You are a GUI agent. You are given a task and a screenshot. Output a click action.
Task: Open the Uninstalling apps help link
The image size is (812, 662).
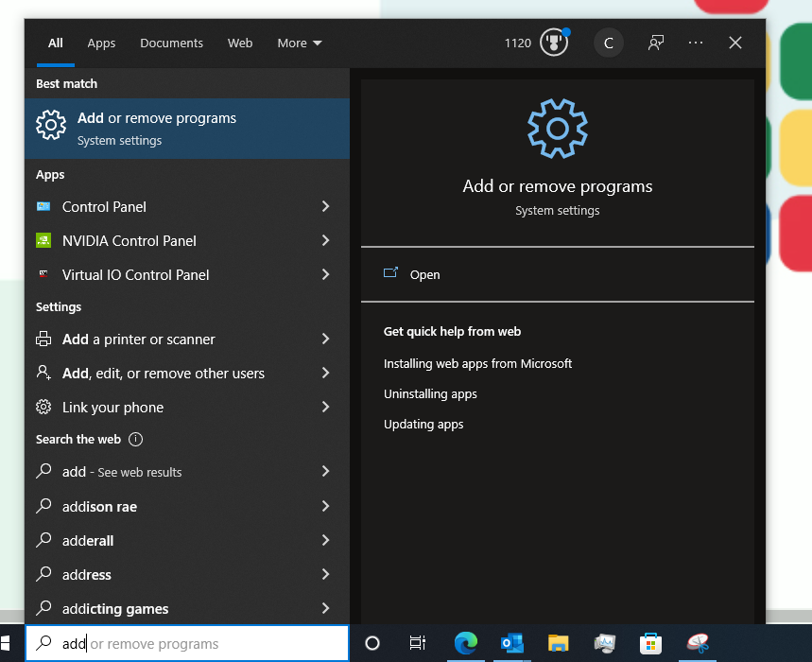click(x=430, y=394)
